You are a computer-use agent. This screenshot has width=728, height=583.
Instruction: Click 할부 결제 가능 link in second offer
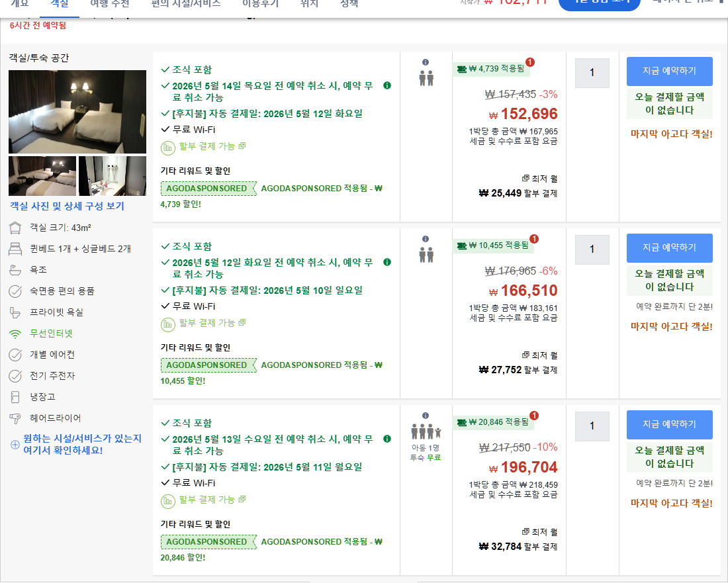[212, 323]
